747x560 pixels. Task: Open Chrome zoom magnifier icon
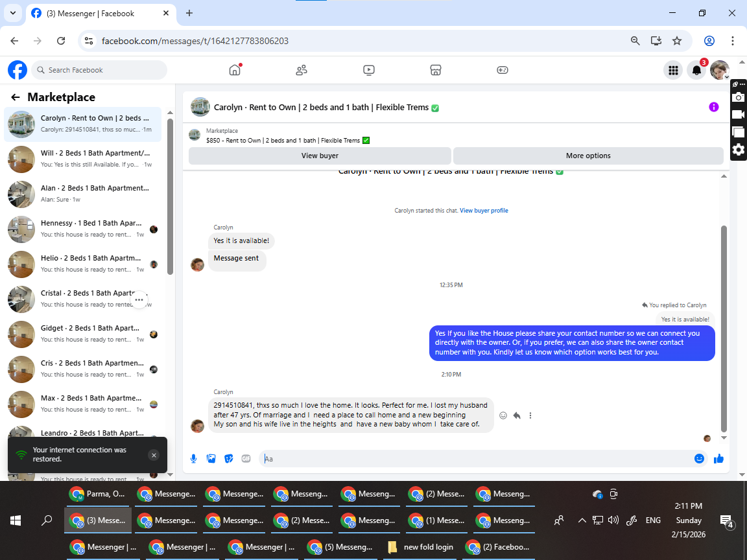pos(635,41)
